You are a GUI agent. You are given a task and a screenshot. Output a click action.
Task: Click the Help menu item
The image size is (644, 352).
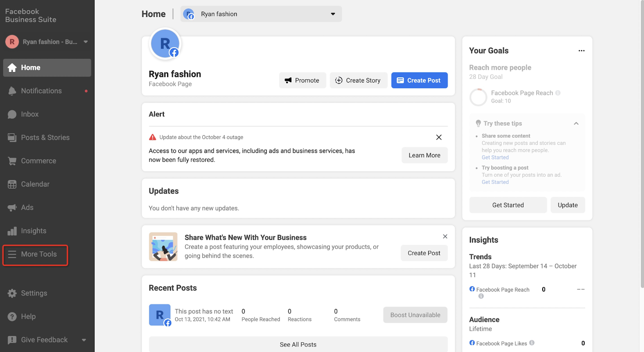click(47, 317)
